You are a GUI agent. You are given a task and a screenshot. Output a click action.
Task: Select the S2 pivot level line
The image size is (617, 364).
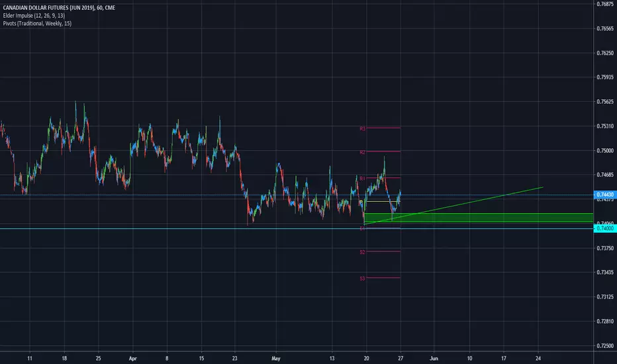click(x=383, y=251)
